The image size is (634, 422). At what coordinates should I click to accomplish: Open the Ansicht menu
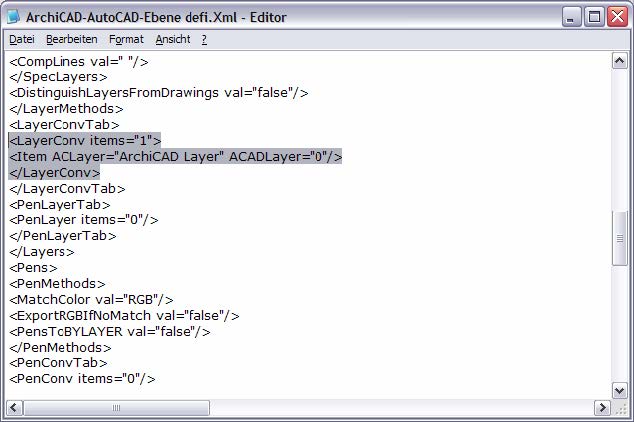pyautogui.click(x=173, y=39)
